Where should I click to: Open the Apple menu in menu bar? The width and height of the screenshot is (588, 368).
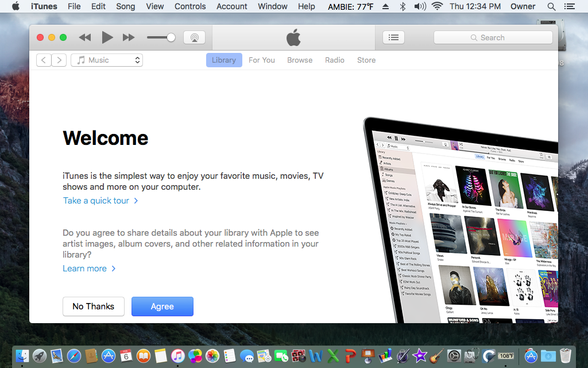(x=16, y=6)
